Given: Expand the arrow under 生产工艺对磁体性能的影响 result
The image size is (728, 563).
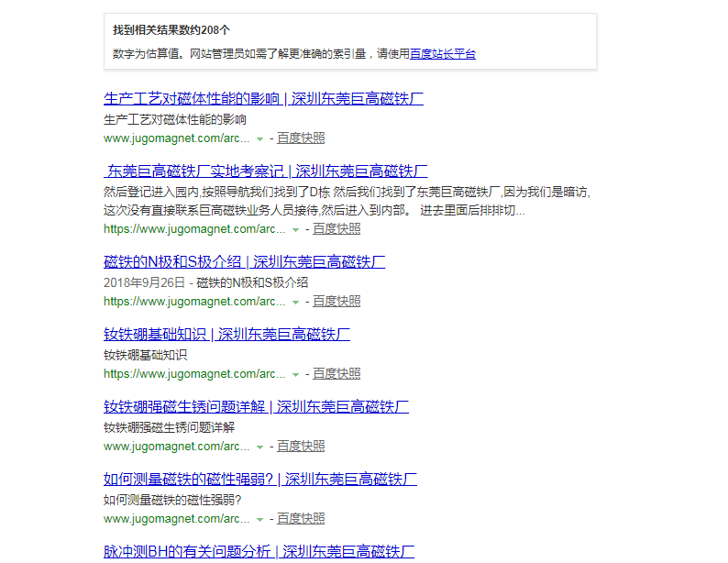Looking at the screenshot, I should (x=260, y=139).
